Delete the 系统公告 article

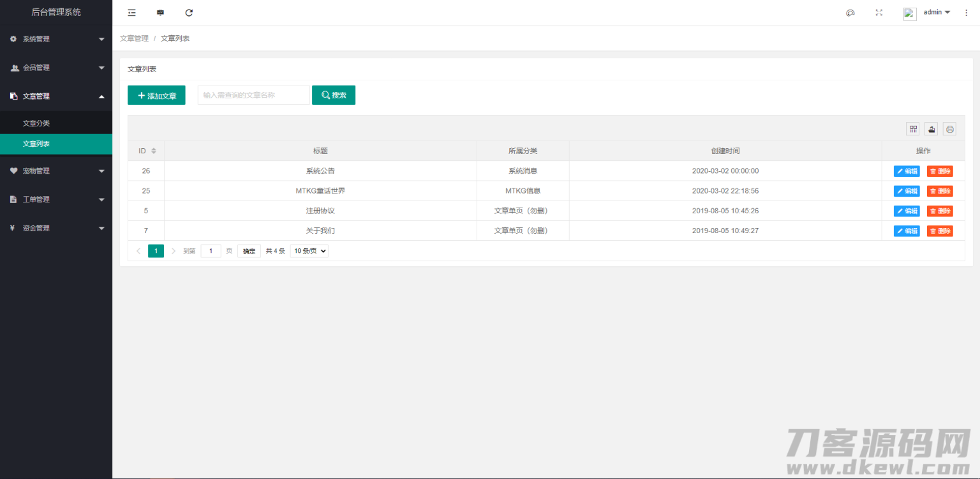tap(939, 171)
